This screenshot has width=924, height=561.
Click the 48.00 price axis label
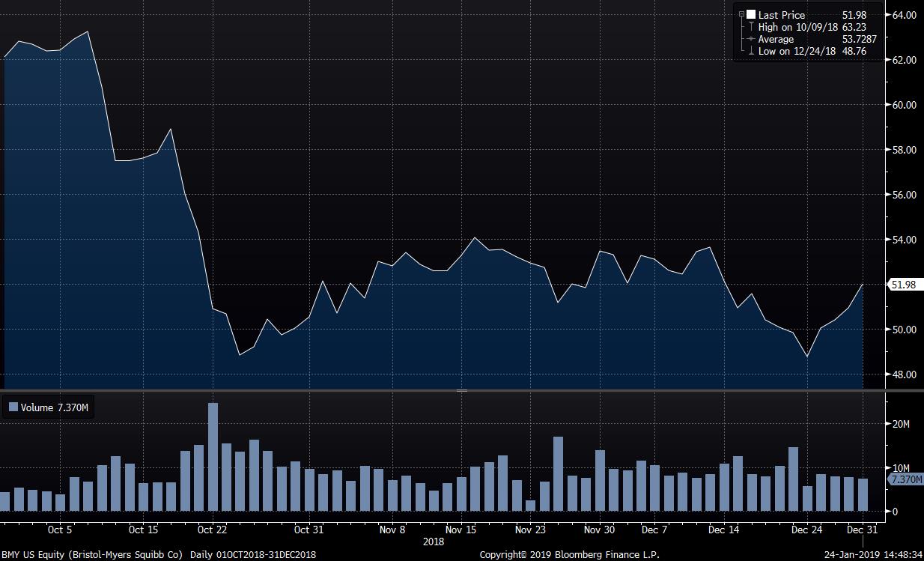pos(904,374)
